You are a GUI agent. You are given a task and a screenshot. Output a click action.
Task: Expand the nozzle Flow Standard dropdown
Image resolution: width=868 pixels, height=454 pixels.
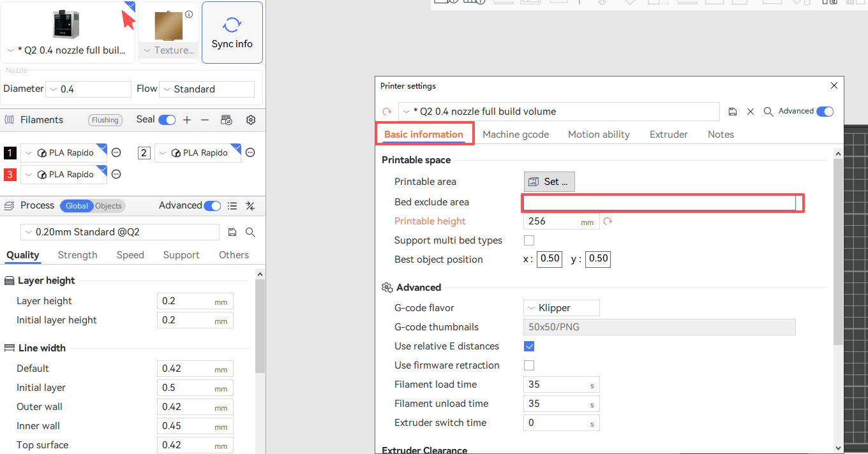(x=206, y=89)
